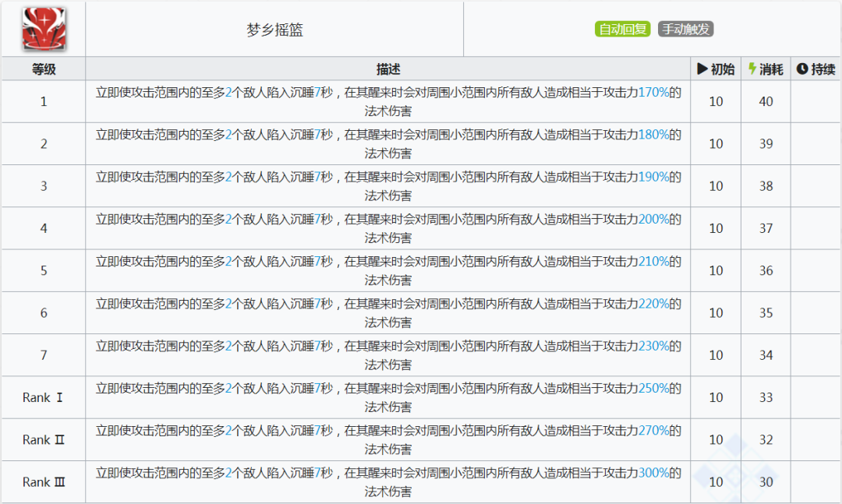Click the SP cost 30 cell
Screen dimensions: 842x504
(x=766, y=482)
